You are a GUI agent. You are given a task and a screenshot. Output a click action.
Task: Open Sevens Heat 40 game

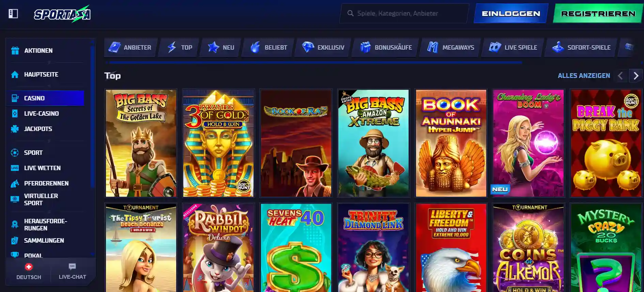point(296,247)
